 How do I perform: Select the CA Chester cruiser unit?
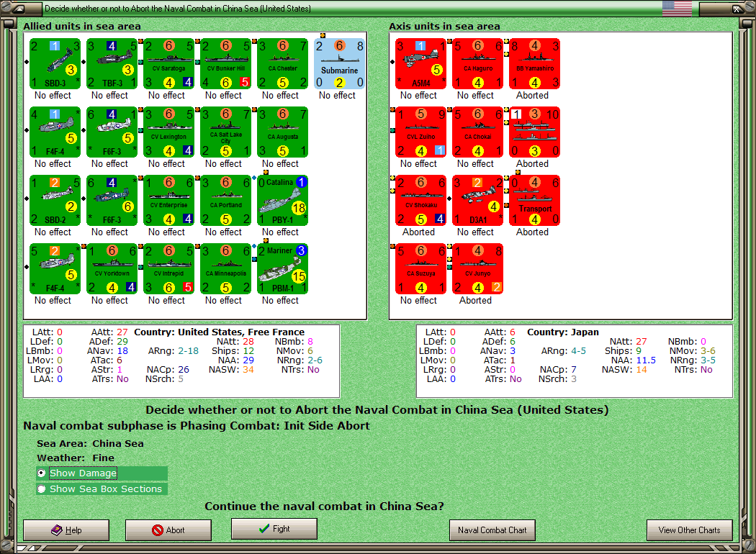[x=282, y=64]
